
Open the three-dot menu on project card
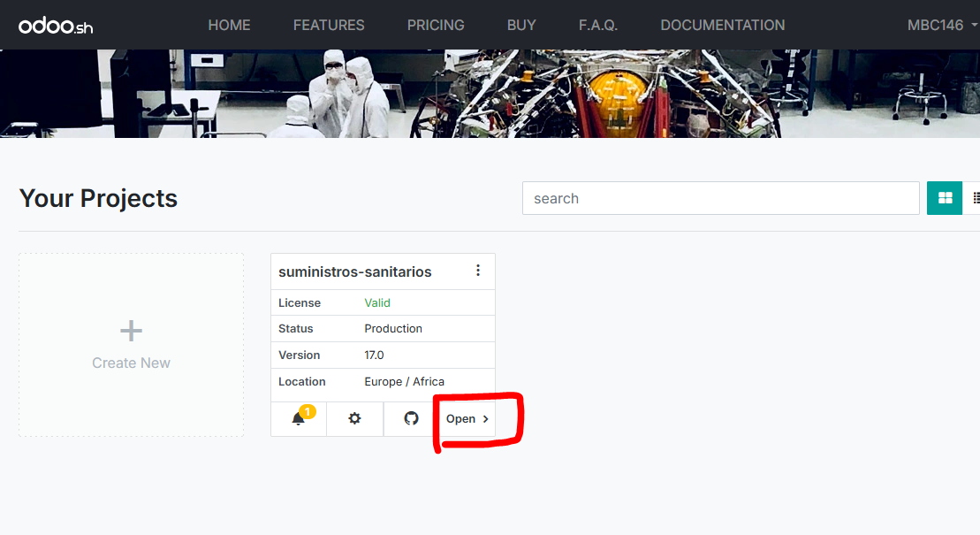click(x=478, y=271)
